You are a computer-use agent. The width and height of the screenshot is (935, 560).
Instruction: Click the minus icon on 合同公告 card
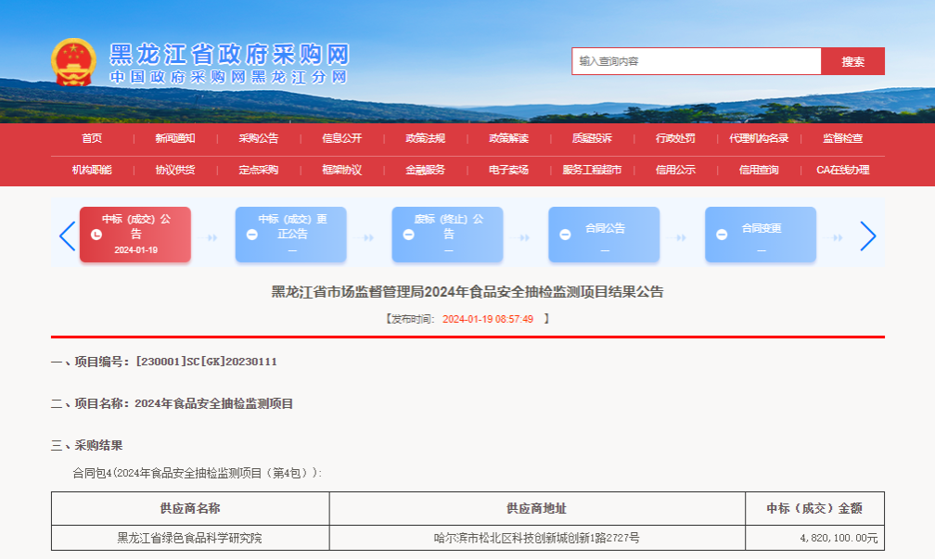pyautogui.click(x=565, y=235)
